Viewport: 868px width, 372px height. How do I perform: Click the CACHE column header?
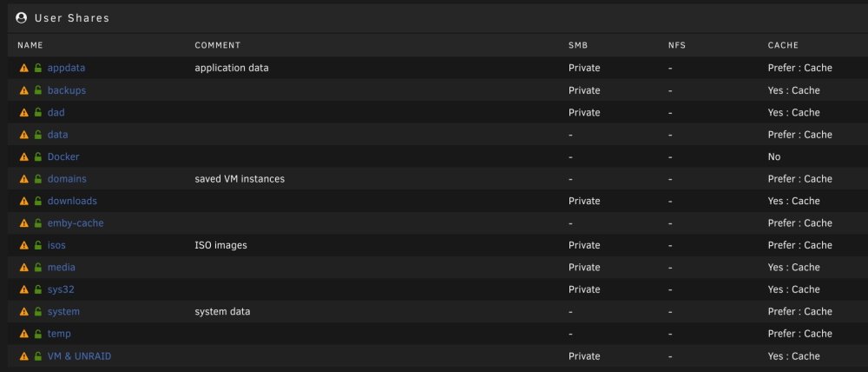coord(783,45)
